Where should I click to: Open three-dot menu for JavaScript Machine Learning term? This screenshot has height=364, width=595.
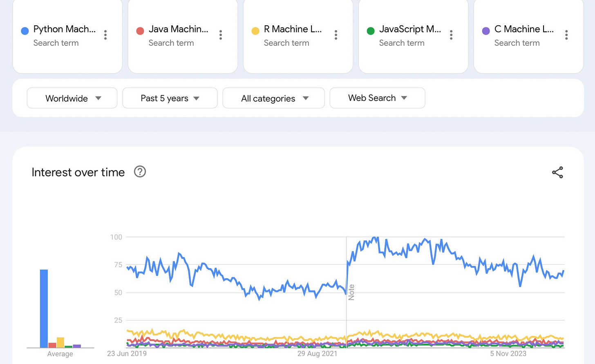451,35
